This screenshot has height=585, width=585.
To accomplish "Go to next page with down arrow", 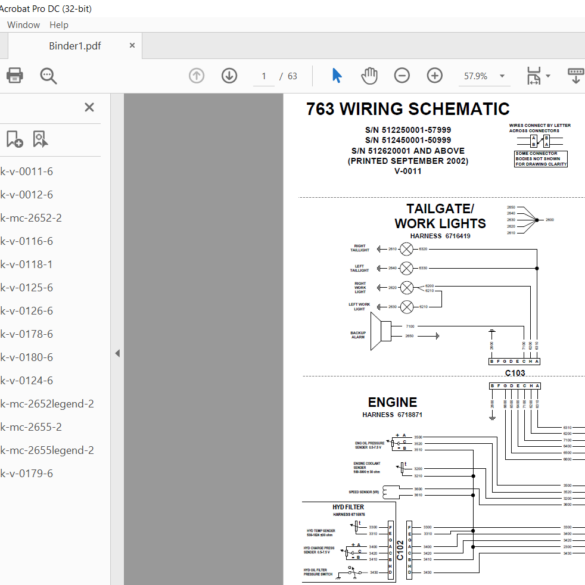I will [229, 76].
